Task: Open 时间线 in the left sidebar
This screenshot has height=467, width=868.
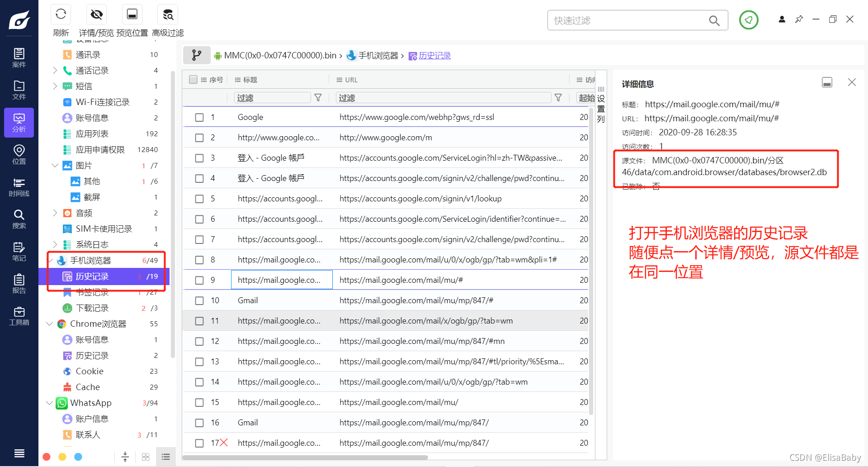Action: [x=19, y=187]
